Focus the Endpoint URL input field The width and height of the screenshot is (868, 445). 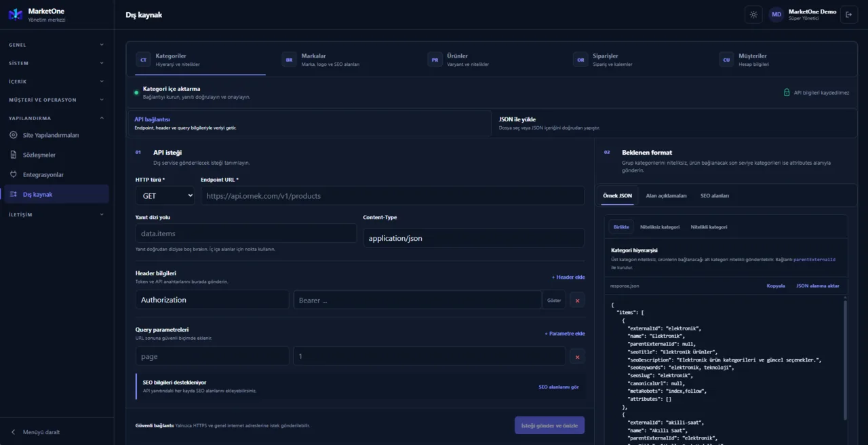click(x=393, y=196)
